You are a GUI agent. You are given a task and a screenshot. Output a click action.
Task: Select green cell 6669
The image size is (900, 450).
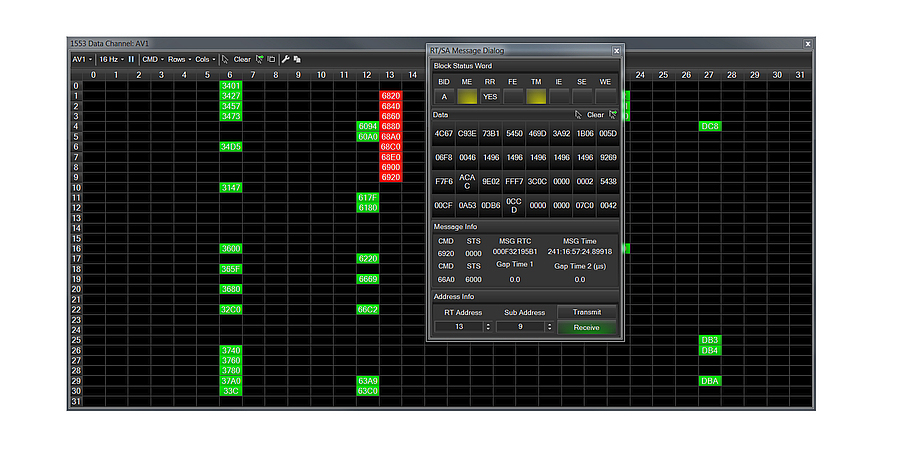click(367, 279)
